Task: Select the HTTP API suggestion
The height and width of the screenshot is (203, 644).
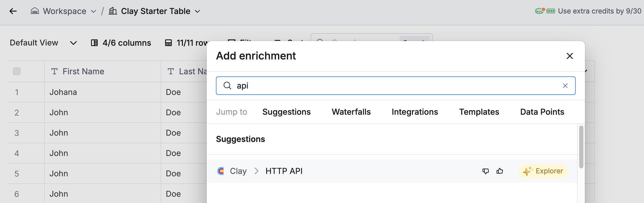Action: pyautogui.click(x=284, y=171)
